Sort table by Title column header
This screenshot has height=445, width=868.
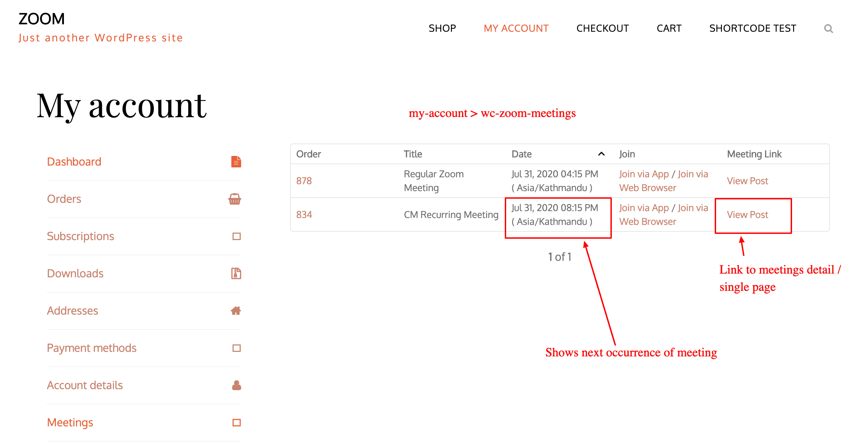click(413, 154)
